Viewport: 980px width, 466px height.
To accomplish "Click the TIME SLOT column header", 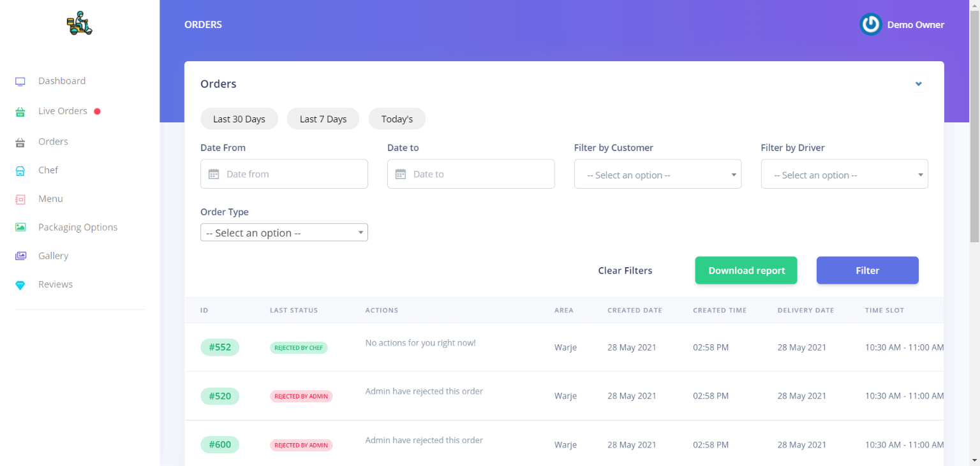I will 884,310.
